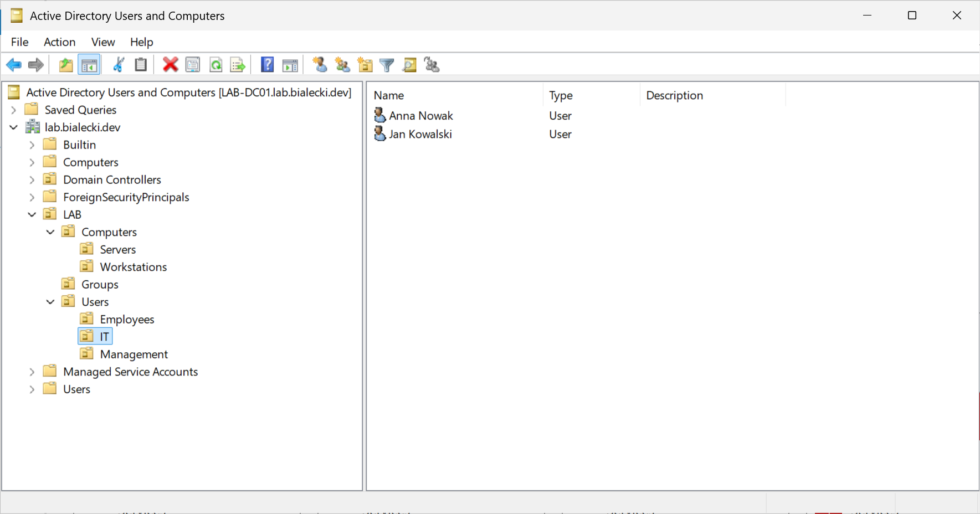Click the forward arrow toolbar icon
This screenshot has height=514, width=980.
(x=36, y=65)
